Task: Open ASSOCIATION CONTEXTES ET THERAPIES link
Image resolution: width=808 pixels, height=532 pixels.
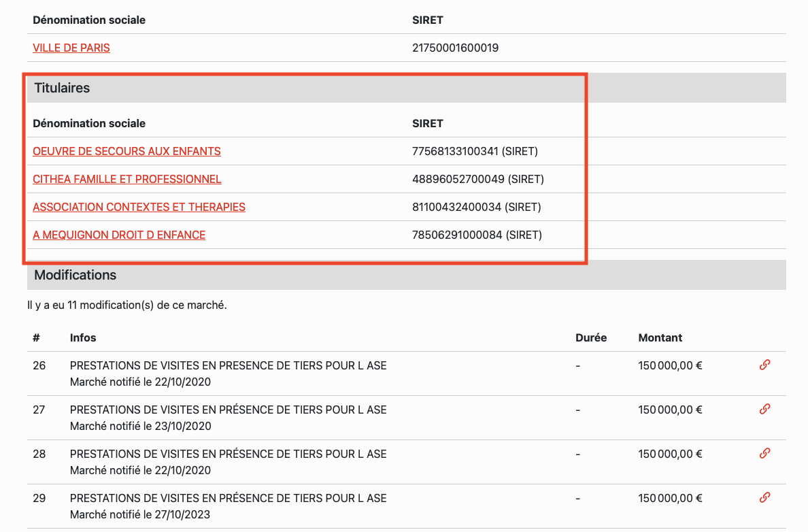Action: click(139, 207)
